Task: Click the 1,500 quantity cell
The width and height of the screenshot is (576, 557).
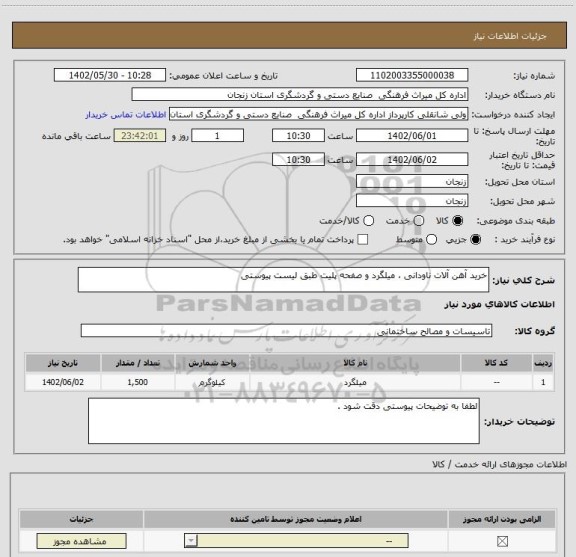Action: pyautogui.click(x=138, y=382)
